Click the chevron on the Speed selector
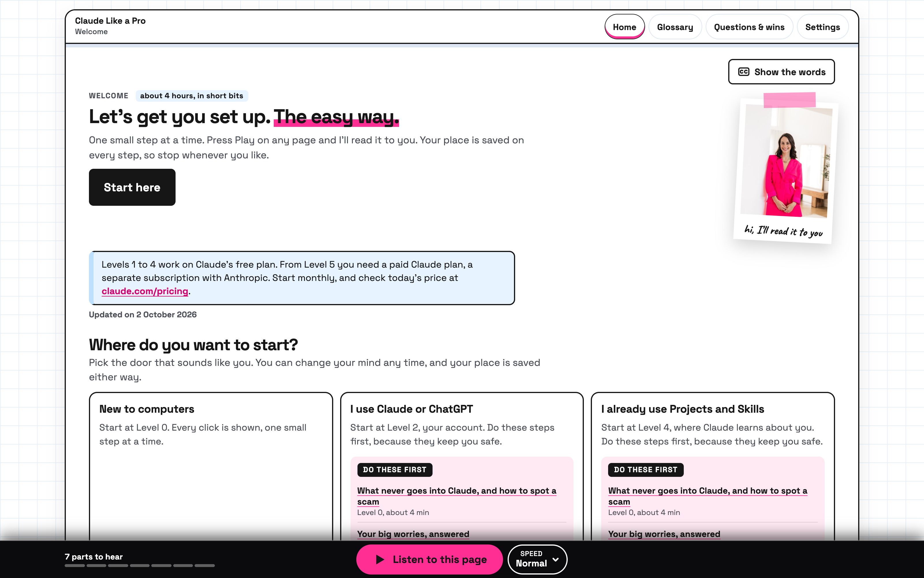 556,560
